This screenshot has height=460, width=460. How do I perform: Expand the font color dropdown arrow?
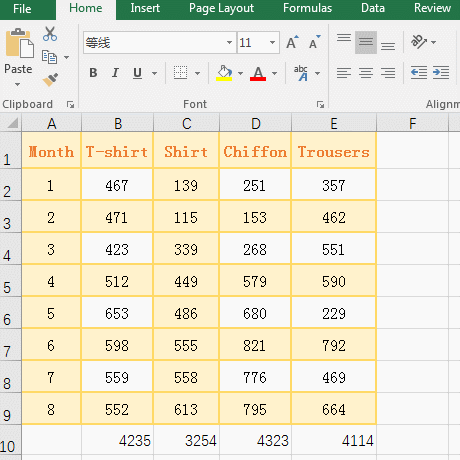click(x=274, y=73)
